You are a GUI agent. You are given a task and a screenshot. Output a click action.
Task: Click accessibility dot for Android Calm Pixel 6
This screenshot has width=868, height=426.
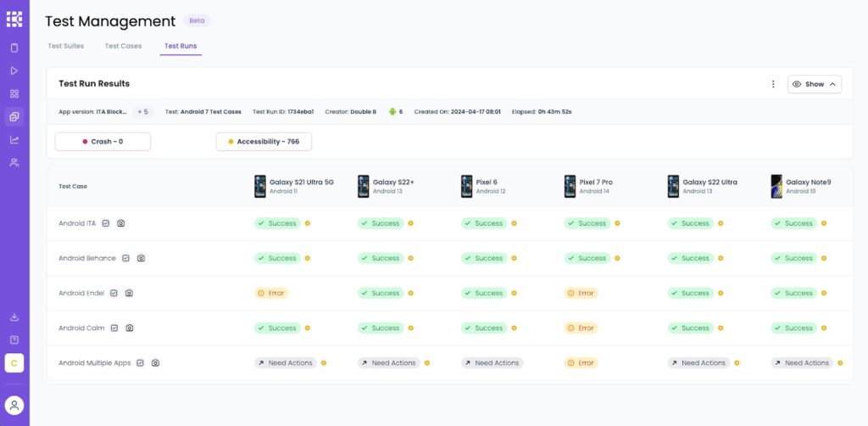pos(514,328)
